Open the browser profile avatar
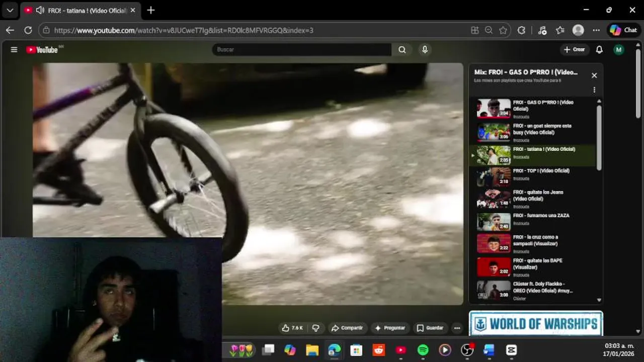The height and width of the screenshot is (362, 644). coord(578,30)
